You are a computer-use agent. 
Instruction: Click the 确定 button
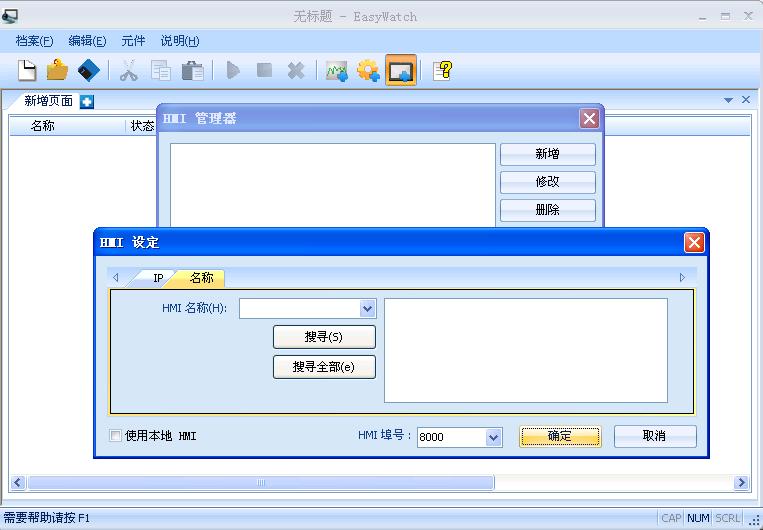pyautogui.click(x=560, y=436)
